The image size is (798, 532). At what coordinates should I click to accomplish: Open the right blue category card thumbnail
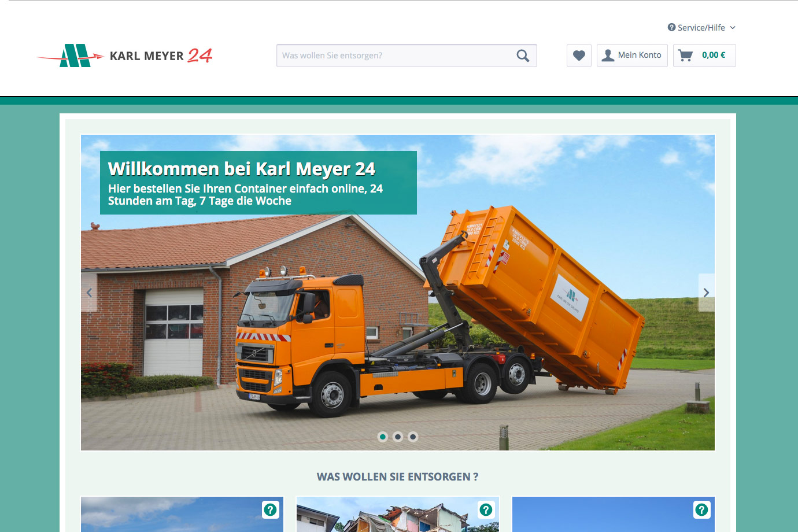[x=614, y=514]
